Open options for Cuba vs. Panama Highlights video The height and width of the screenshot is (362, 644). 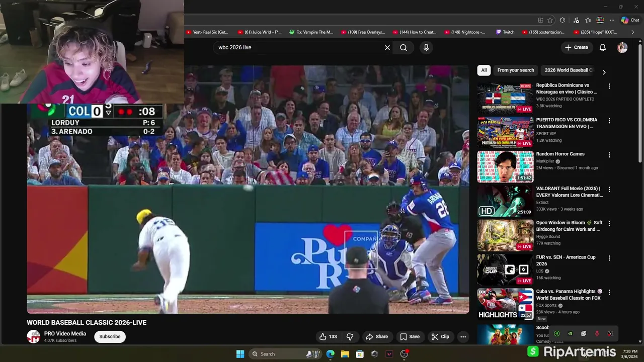(x=609, y=292)
